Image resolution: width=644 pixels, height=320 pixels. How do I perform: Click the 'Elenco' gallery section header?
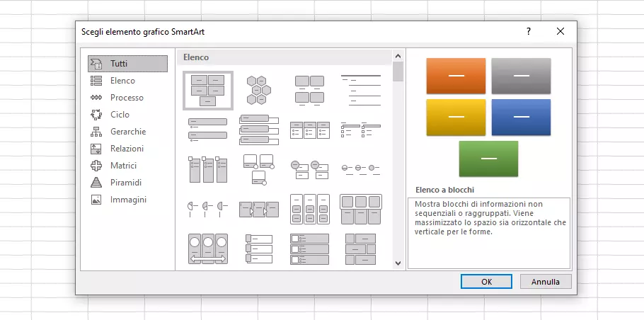point(284,57)
